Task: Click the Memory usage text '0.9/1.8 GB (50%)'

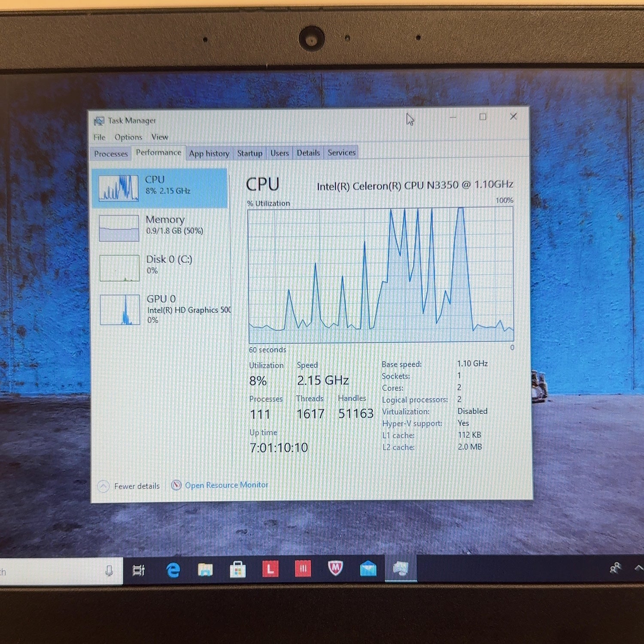Action: [175, 231]
